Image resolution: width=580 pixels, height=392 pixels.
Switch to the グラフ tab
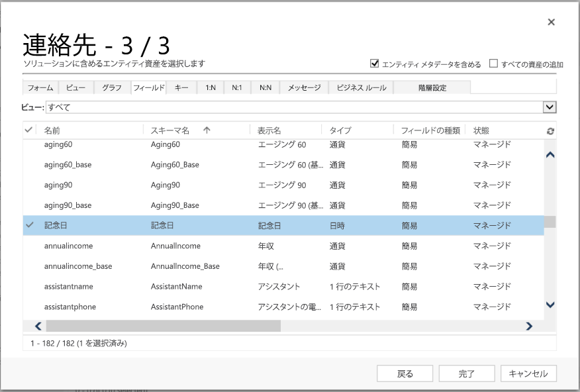click(112, 87)
